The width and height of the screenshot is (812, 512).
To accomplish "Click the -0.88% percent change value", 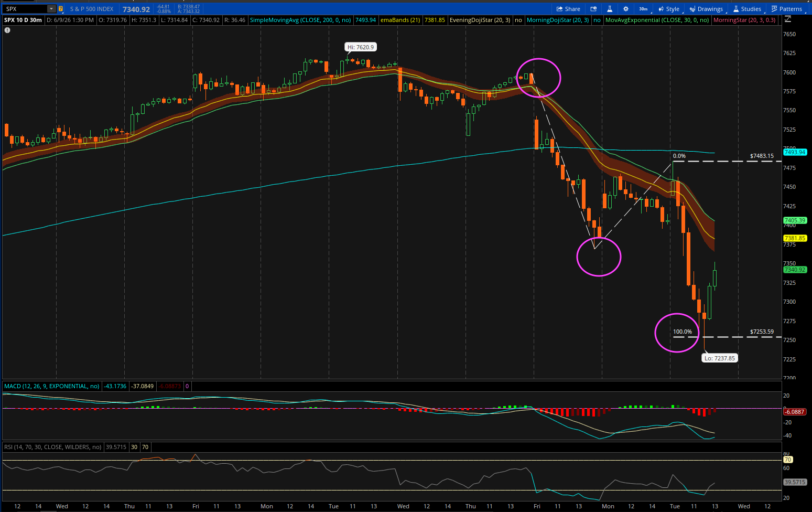I will tap(164, 12).
